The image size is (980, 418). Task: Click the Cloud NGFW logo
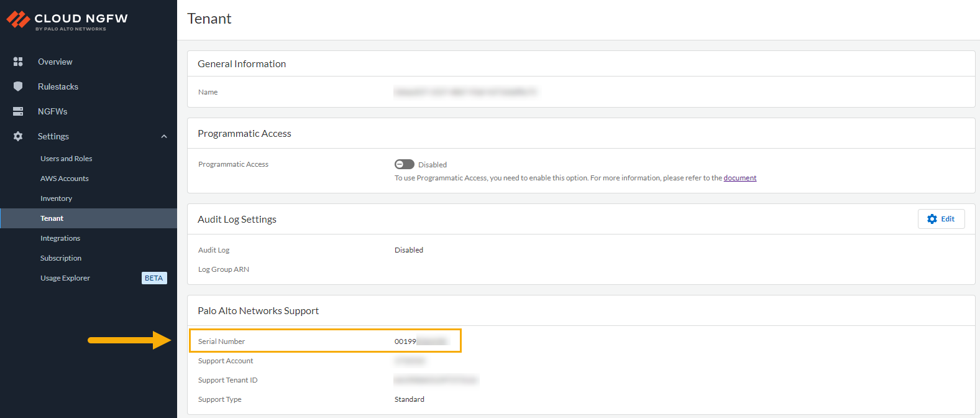tap(67, 21)
